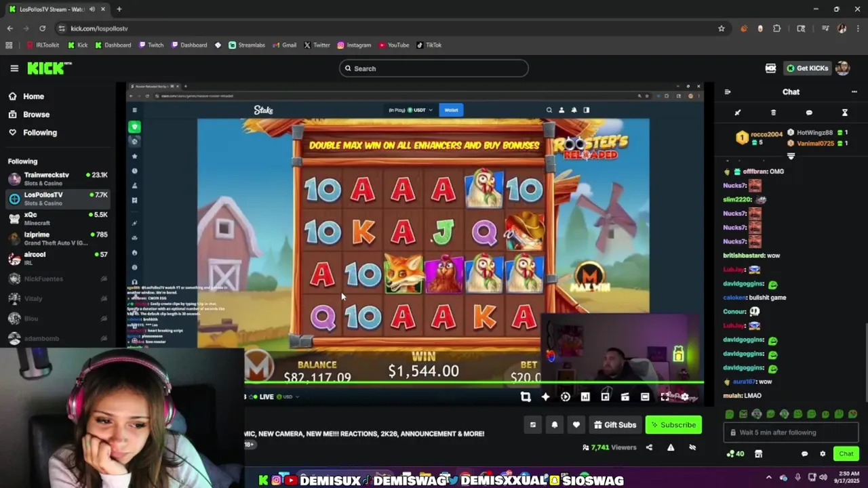Click the chat bubble icon near send
Screen dimensions: 868x488
click(804, 454)
